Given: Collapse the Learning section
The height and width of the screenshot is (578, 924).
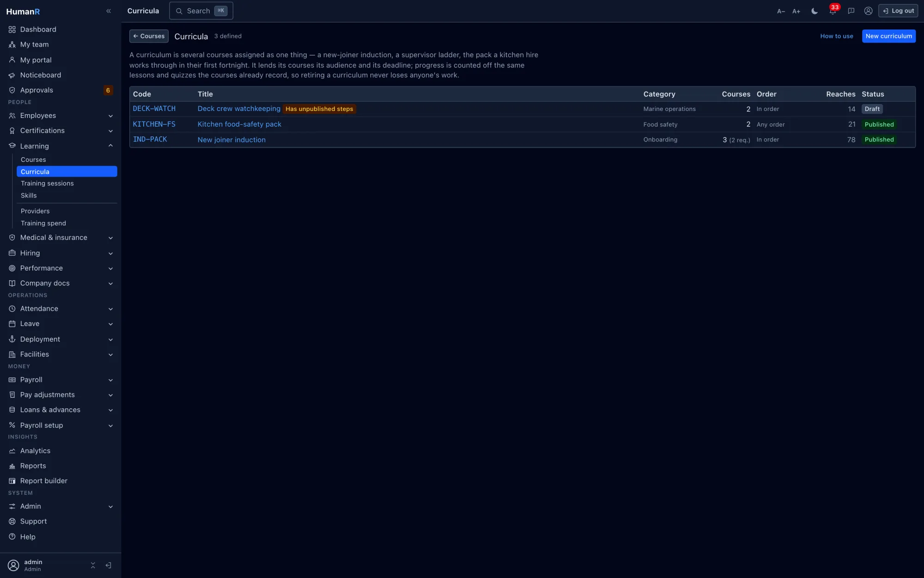Looking at the screenshot, I should tap(61, 146).
